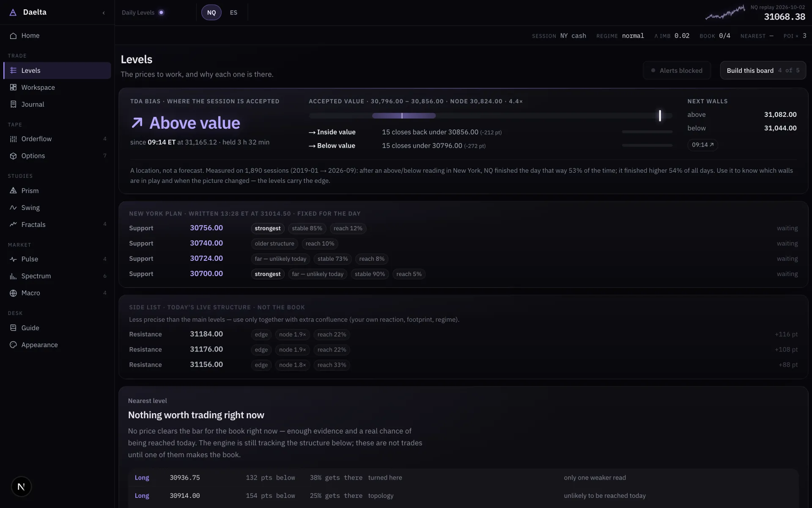
Task: Open the Prism study icon
Action: tap(13, 190)
